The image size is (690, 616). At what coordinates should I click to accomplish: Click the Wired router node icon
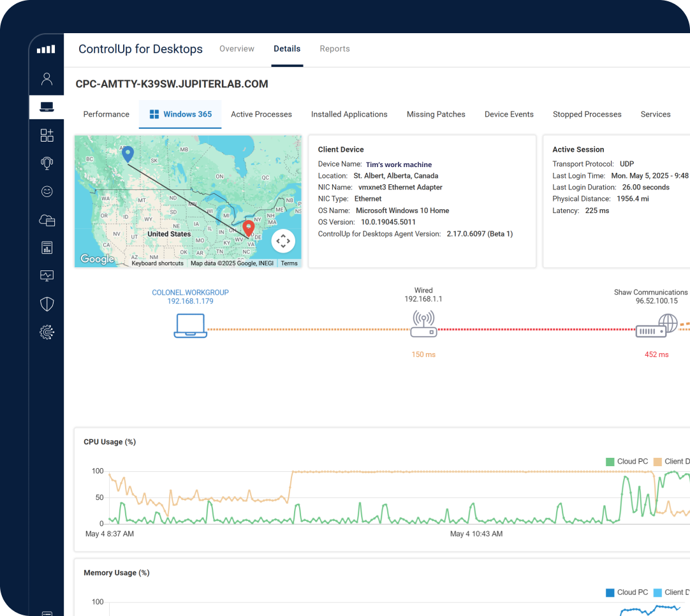[423, 324]
